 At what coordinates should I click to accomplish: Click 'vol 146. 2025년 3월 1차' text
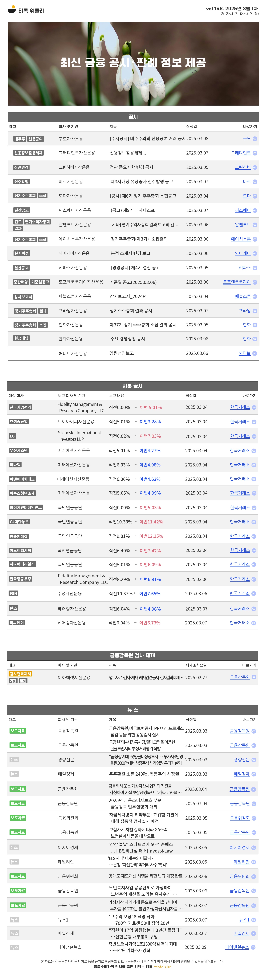coord(232,8)
